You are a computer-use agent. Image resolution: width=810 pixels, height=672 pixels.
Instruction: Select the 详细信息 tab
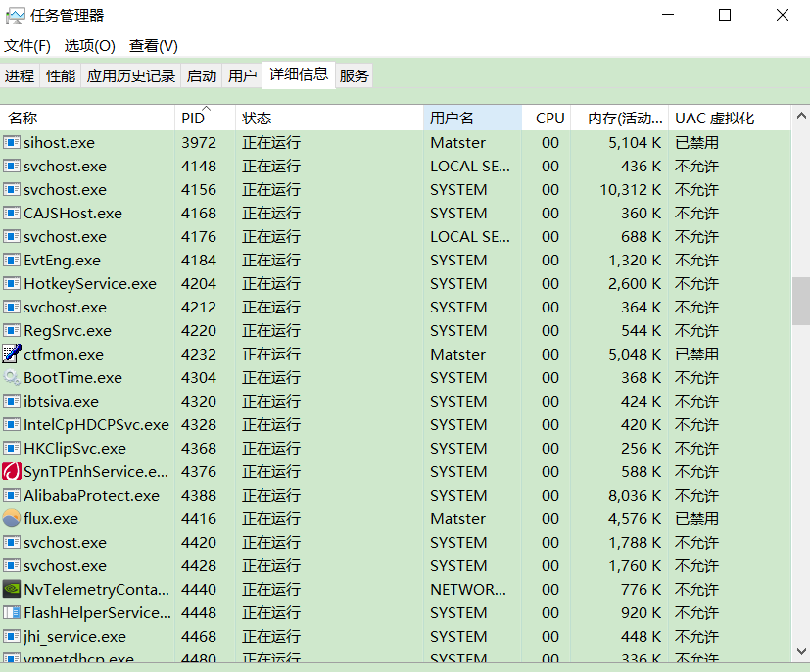tap(299, 74)
